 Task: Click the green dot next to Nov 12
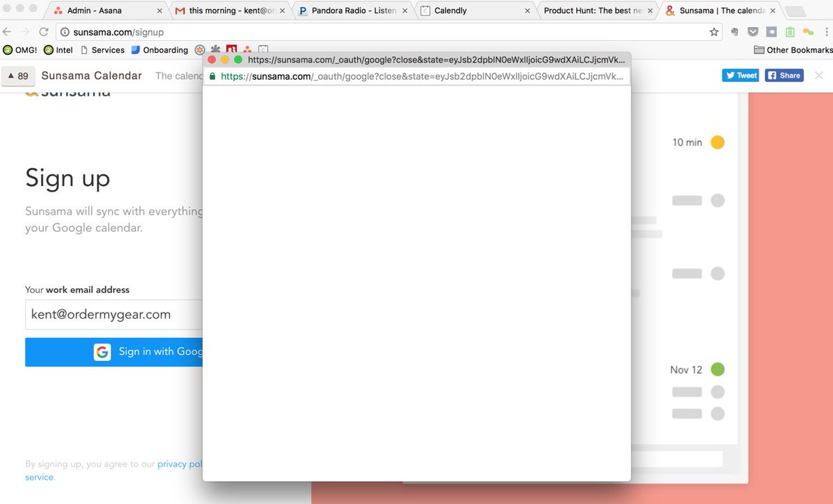point(718,369)
